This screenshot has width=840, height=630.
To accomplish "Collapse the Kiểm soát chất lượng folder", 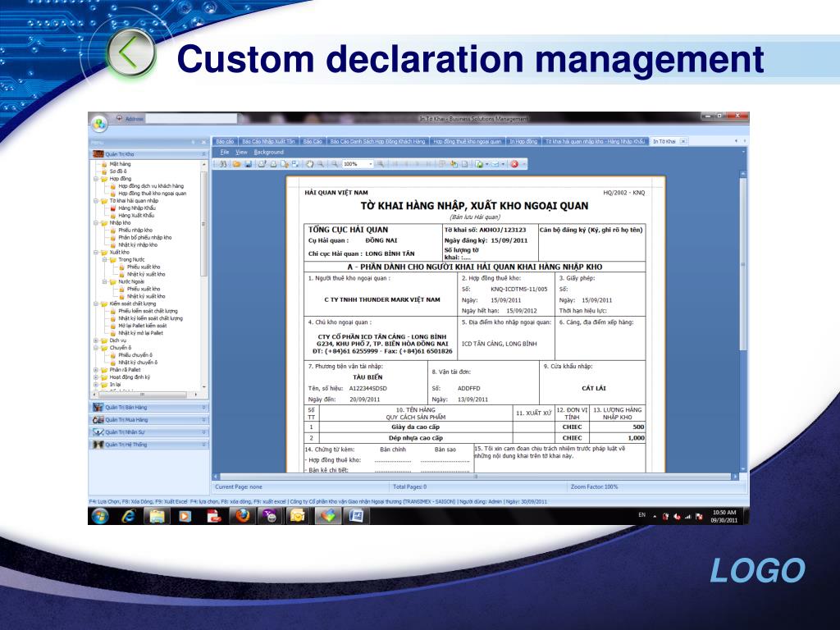I will pos(96,304).
